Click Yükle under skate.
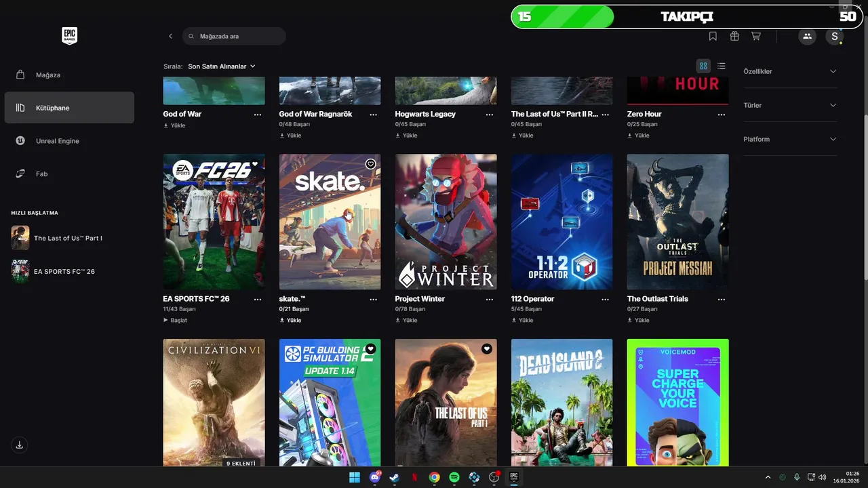The width and height of the screenshot is (868, 488). (290, 320)
